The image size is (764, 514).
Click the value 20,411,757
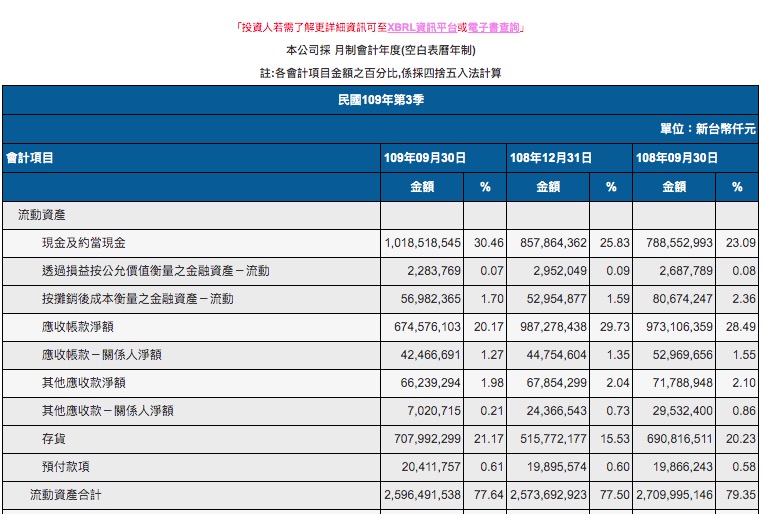coord(431,467)
